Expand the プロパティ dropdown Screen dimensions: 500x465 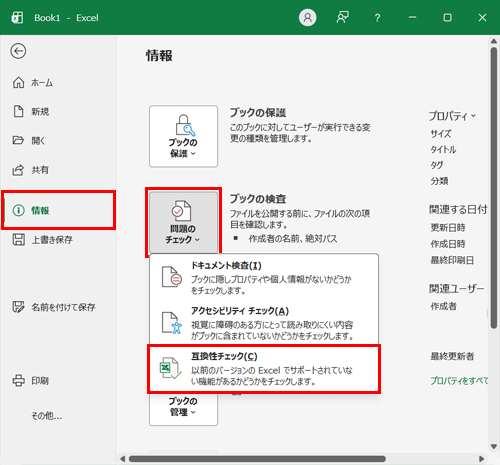[452, 116]
